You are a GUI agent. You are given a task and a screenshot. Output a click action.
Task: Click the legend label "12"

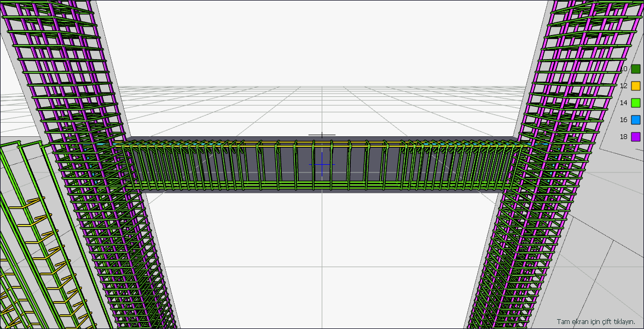[624, 86]
